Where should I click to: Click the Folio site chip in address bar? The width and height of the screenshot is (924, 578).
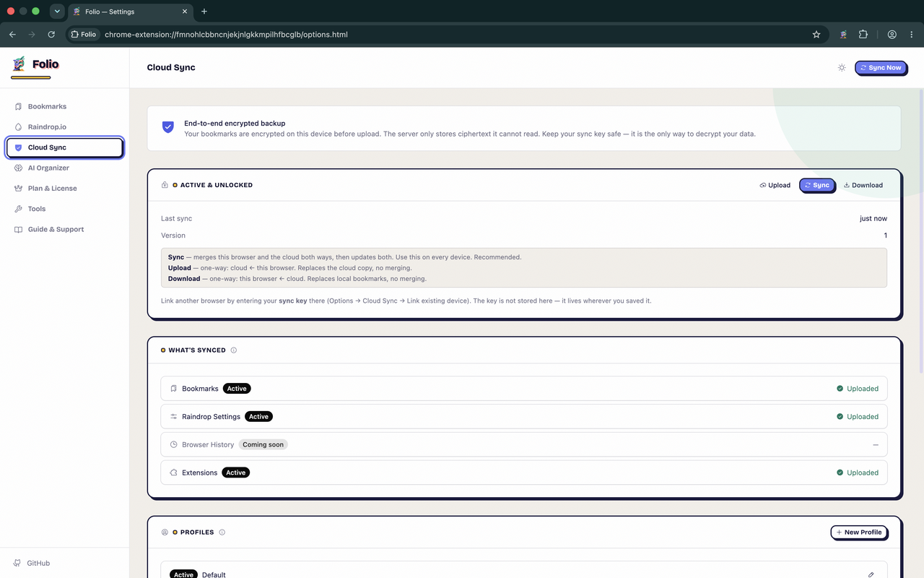pos(84,34)
